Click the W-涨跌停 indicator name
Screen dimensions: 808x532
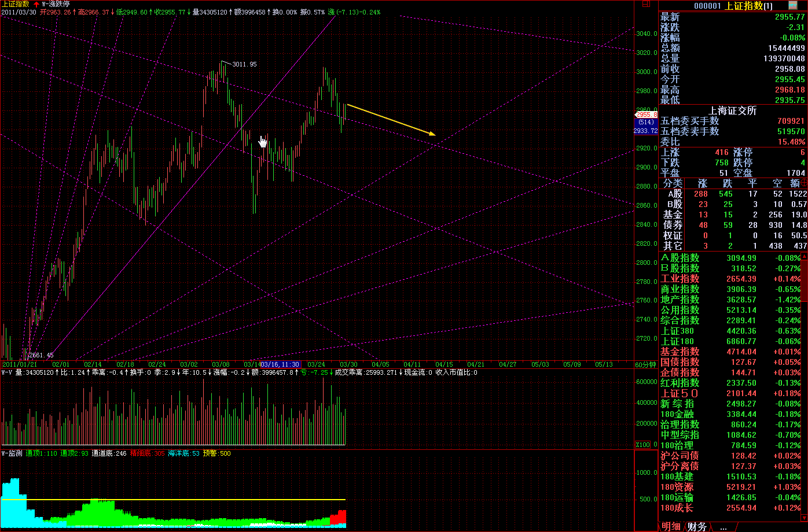point(56,4)
